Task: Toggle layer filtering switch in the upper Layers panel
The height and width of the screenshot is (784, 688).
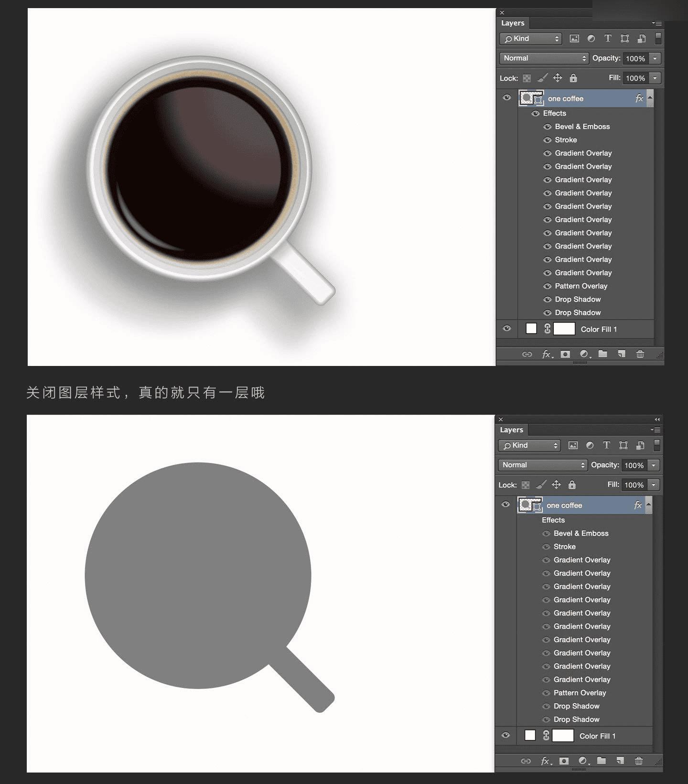Action: [x=658, y=38]
